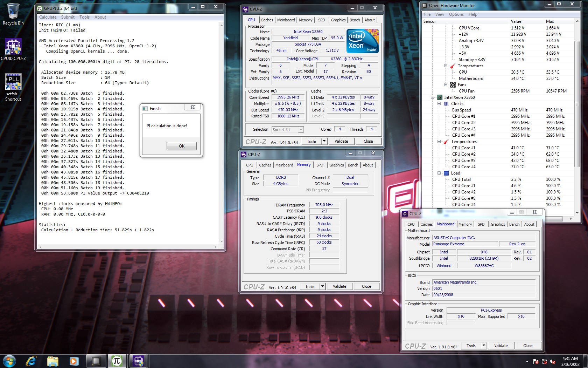Viewport: 588px width, 368px height.
Task: Collapse the Load tree node
Action: point(439,173)
